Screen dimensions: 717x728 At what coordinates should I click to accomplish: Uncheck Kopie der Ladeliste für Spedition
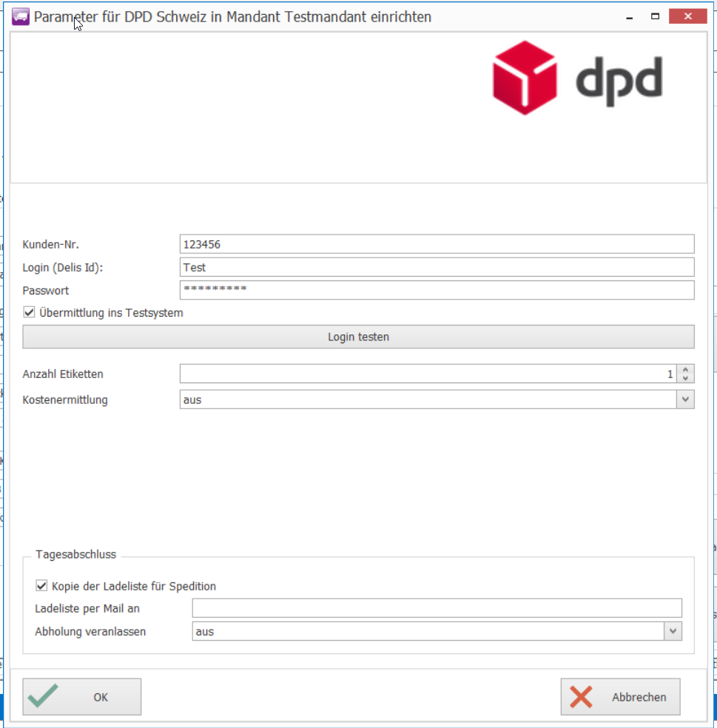point(42,586)
